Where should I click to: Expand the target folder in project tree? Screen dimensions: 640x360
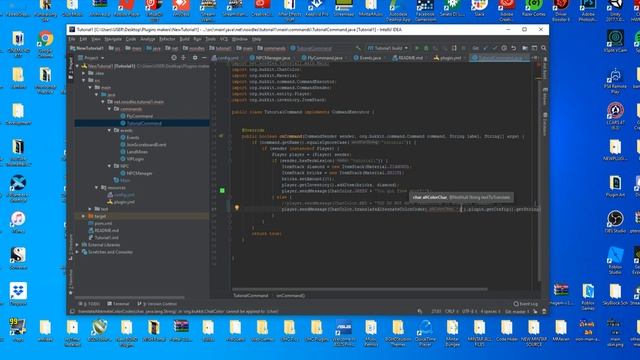tap(84, 216)
